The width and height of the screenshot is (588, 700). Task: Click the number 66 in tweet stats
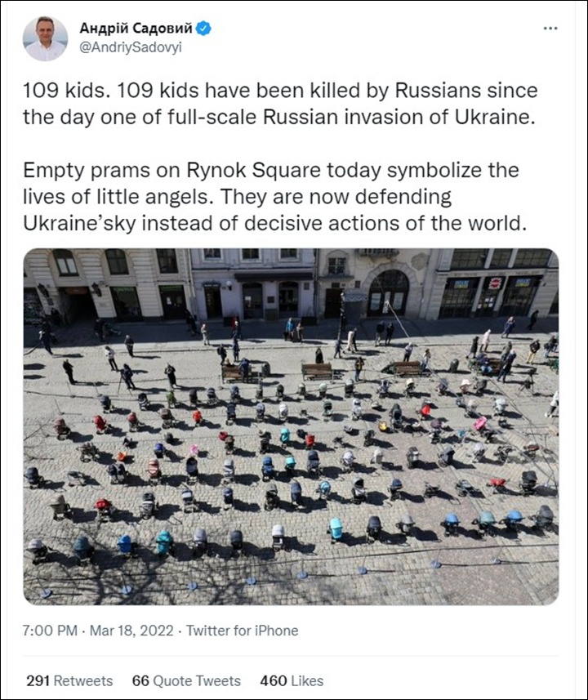coord(140,680)
